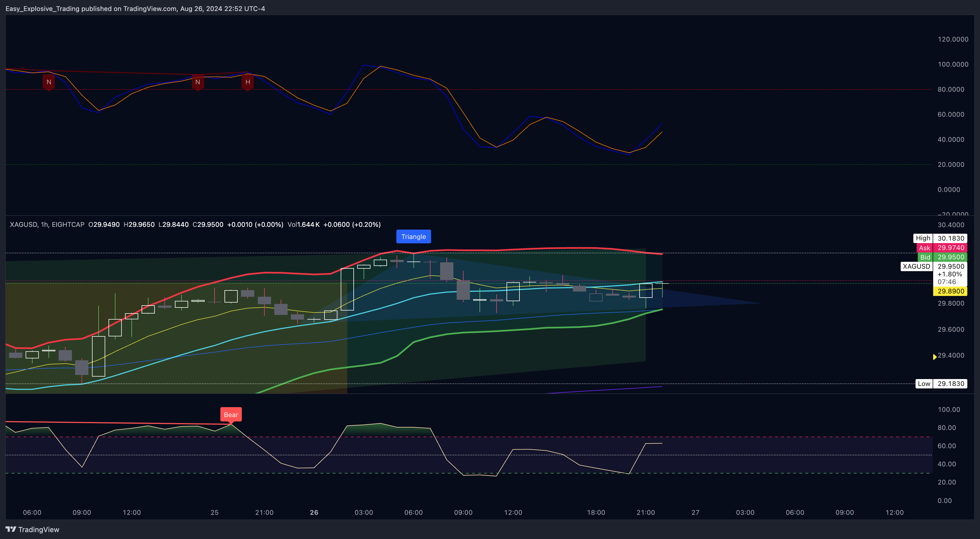Click the date label 25 on time axis
Image resolution: width=980 pixels, height=539 pixels.
(x=215, y=512)
